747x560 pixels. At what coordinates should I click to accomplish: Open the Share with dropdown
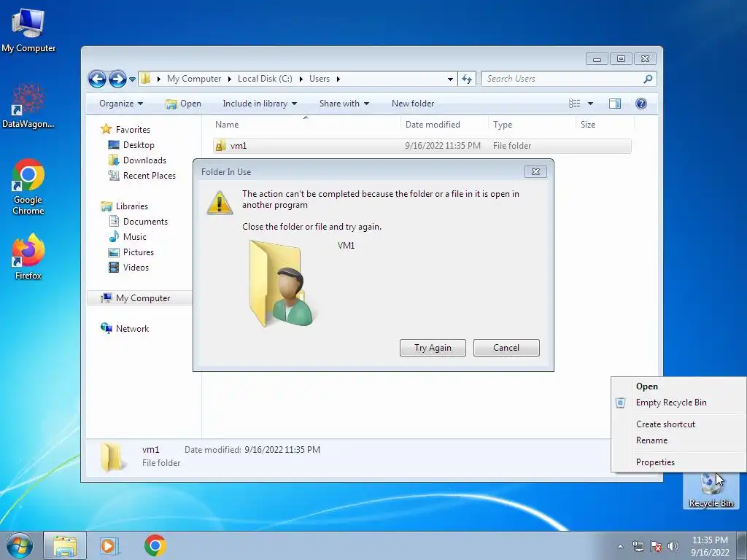click(x=344, y=104)
